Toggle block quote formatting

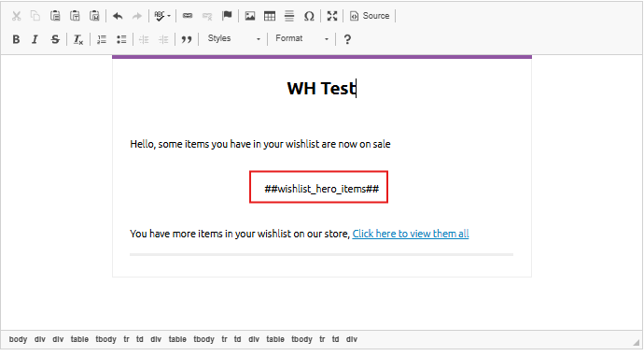pyautogui.click(x=187, y=39)
